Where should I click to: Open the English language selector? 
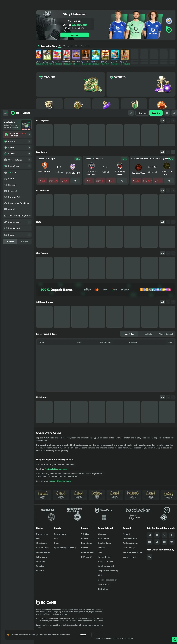(17, 235)
